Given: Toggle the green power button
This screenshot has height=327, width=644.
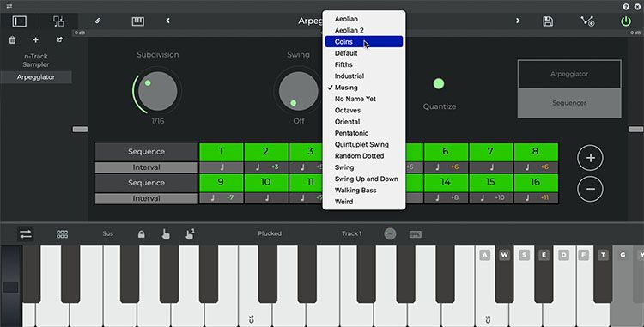Looking at the screenshot, I should [625, 21].
